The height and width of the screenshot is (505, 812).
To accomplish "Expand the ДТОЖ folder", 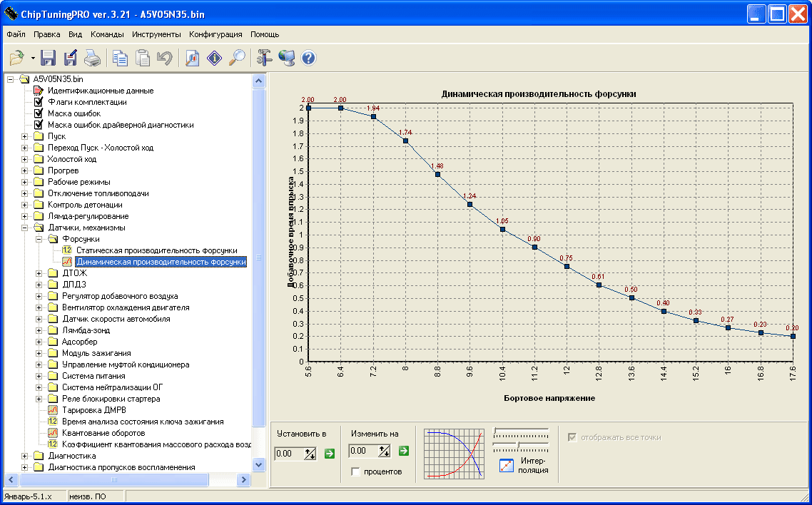I will [39, 272].
